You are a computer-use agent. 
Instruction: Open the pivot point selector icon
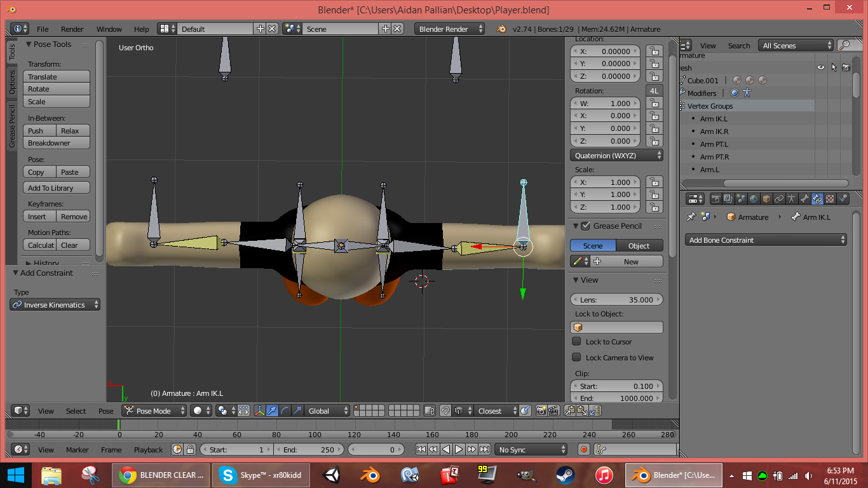tap(226, 410)
